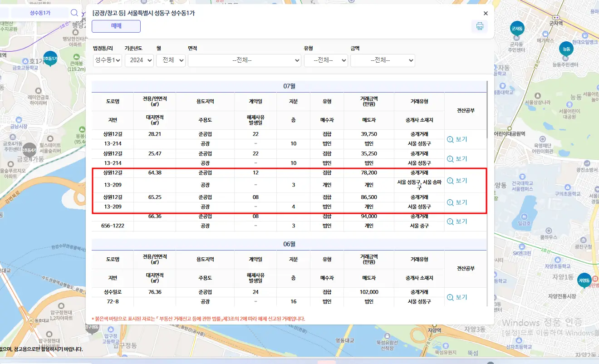The width and height of the screenshot is (599, 364).
Task: Click the 72-8 lot number cell
Action: coord(113,301)
